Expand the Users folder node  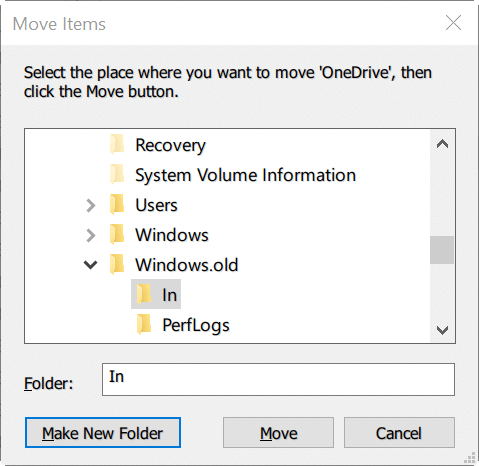tap(91, 205)
